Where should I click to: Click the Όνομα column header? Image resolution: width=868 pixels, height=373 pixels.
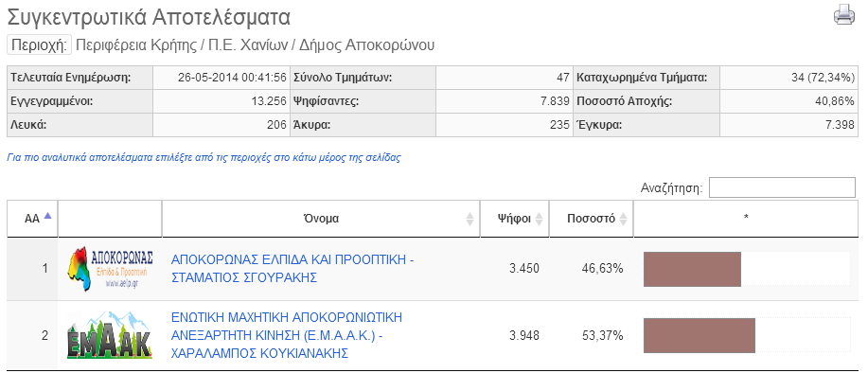pyautogui.click(x=321, y=219)
